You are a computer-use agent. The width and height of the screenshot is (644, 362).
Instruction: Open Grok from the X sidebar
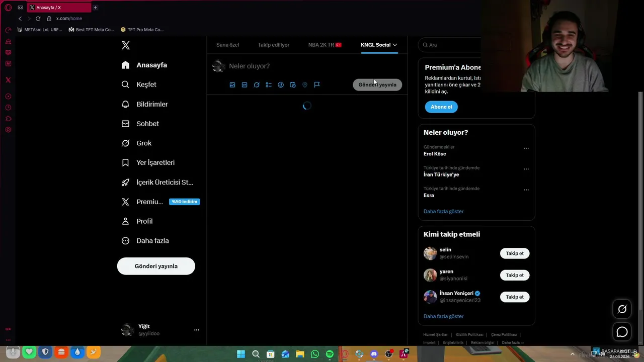136,143
